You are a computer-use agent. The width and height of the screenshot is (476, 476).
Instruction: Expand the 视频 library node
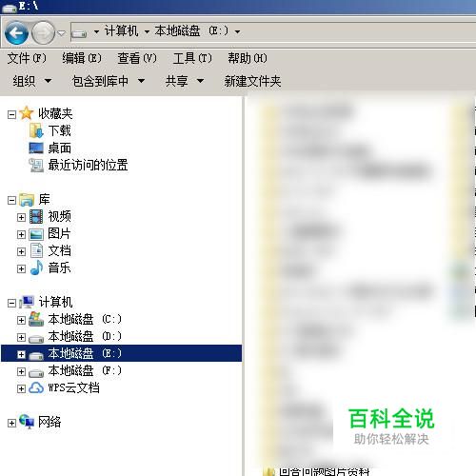pyautogui.click(x=21, y=217)
